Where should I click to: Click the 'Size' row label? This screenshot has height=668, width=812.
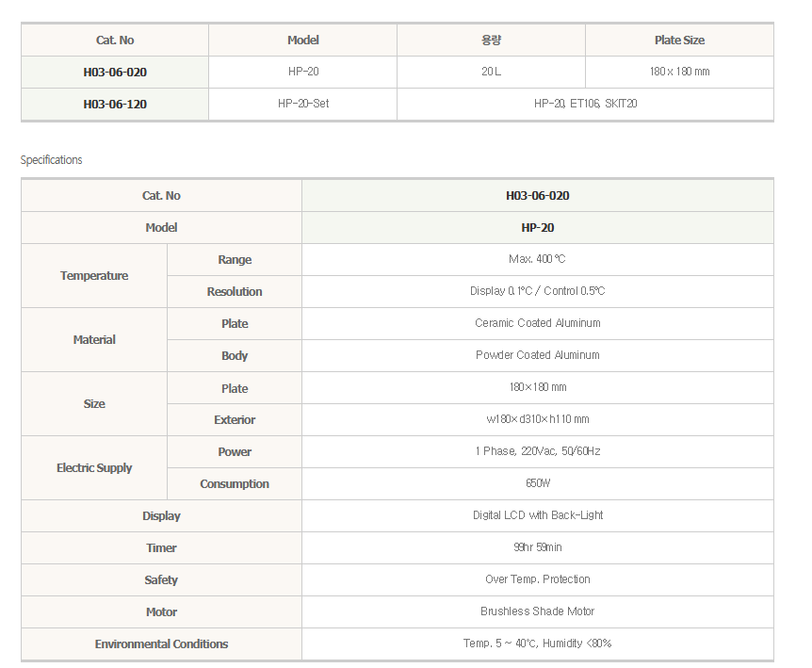[94, 404]
